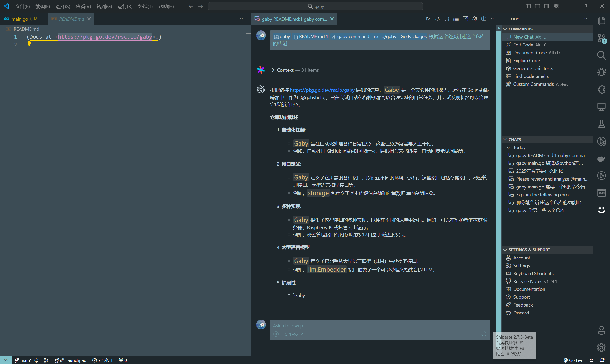The height and width of the screenshot is (364, 610).
Task: Open the GPT-4o model dropdown
Action: [293, 334]
